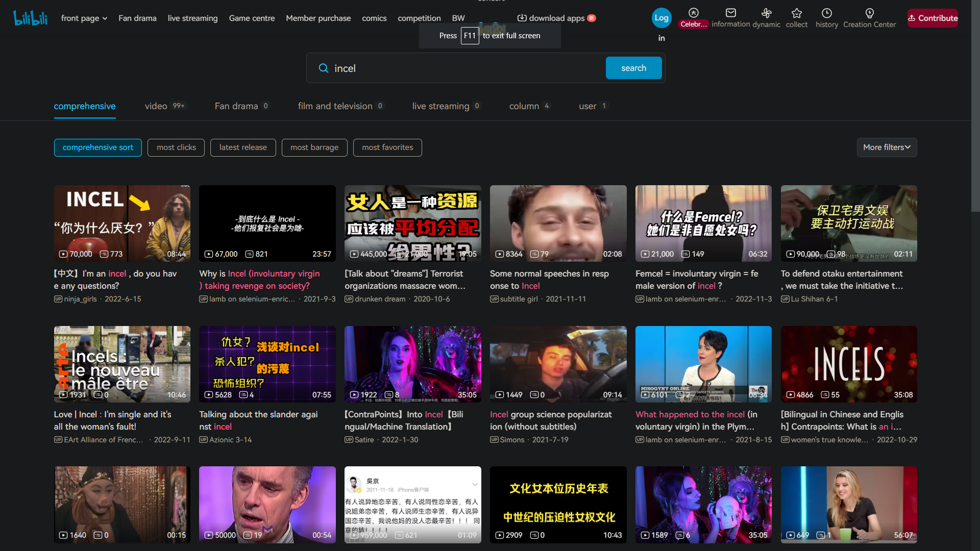
Task: Switch to the video tab
Action: tap(165, 106)
